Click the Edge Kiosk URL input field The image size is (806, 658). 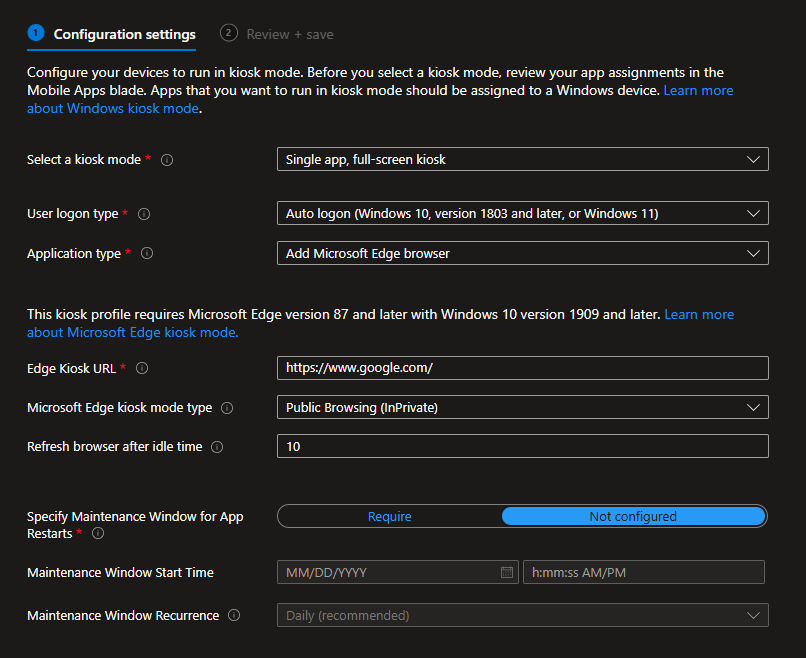click(x=523, y=368)
